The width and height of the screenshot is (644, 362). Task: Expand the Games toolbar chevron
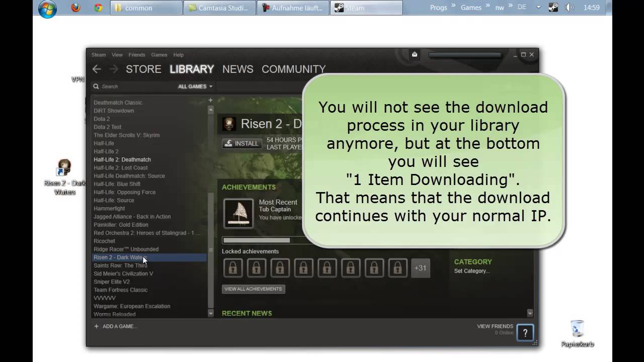click(488, 6)
